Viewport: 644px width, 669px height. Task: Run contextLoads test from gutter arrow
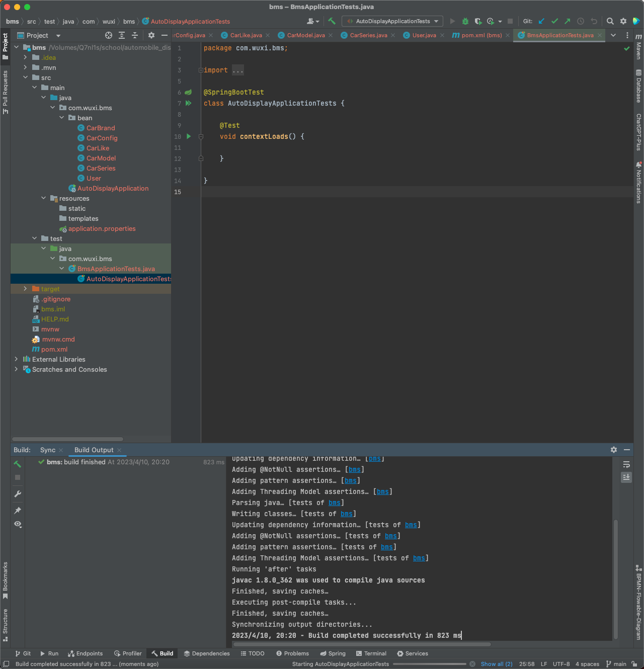pos(189,136)
